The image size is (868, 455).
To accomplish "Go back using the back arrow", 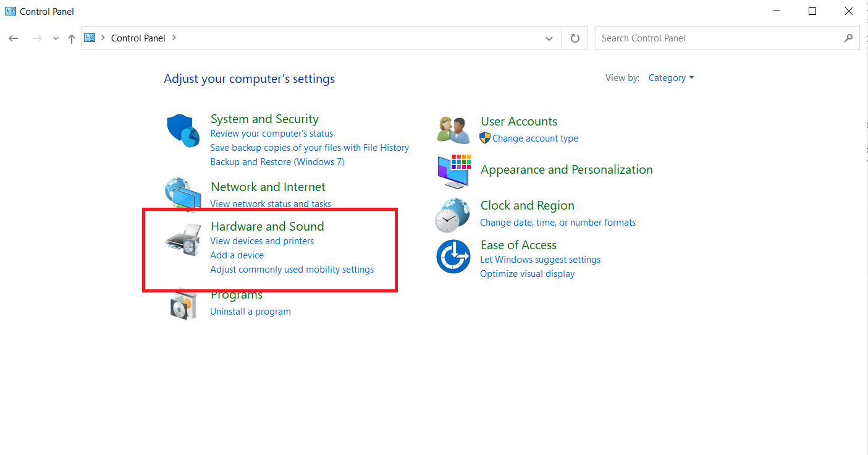I will pos(14,38).
